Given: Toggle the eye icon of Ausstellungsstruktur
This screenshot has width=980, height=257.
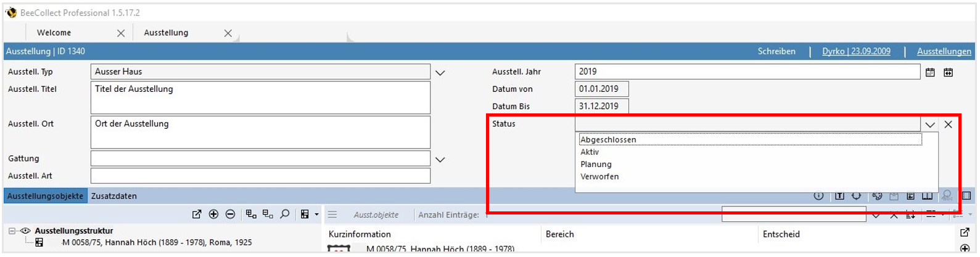Looking at the screenshot, I should pyautogui.click(x=25, y=231).
